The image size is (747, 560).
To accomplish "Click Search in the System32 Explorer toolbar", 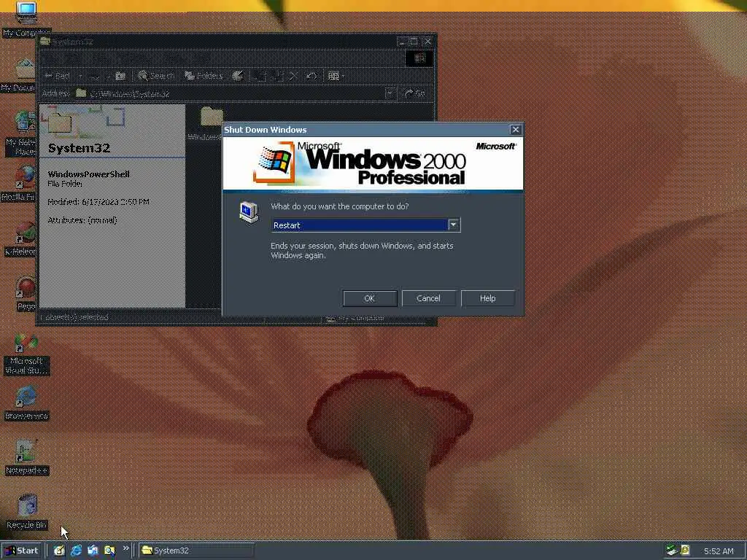I will (156, 76).
